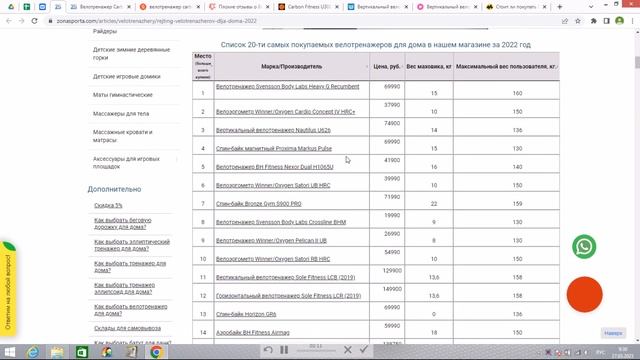
Task: Open the Chrome extensions puzzle icon
Action: click(593, 21)
